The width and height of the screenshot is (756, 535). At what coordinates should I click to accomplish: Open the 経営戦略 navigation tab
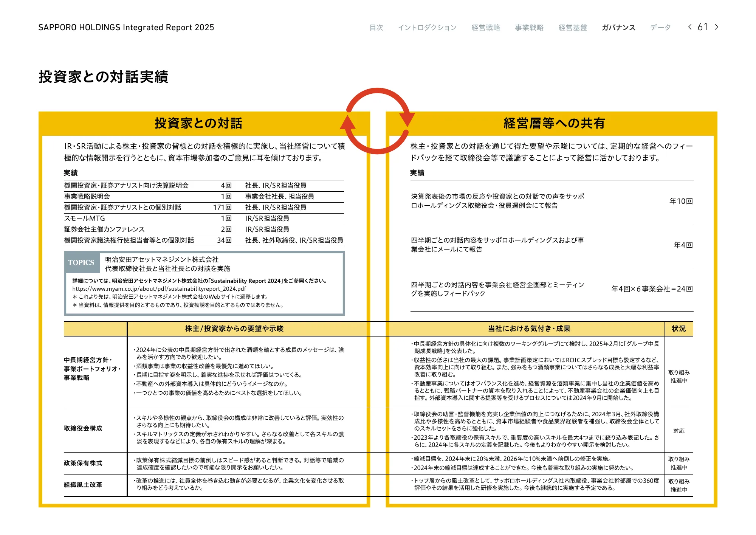(486, 28)
